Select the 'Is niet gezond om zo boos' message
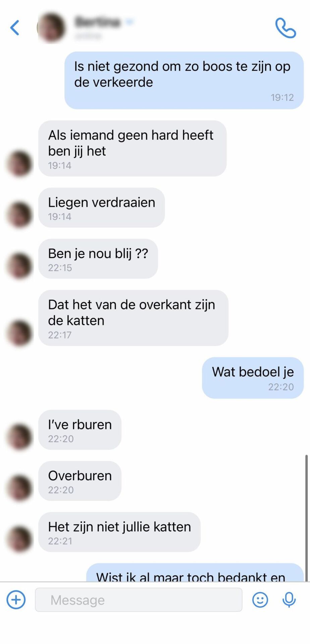Screen dimensions: 310x644 [184, 80]
